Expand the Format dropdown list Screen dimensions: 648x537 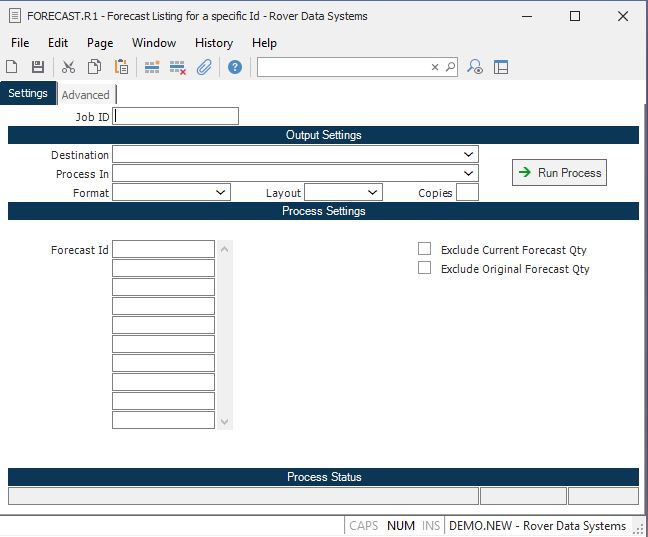(221, 192)
